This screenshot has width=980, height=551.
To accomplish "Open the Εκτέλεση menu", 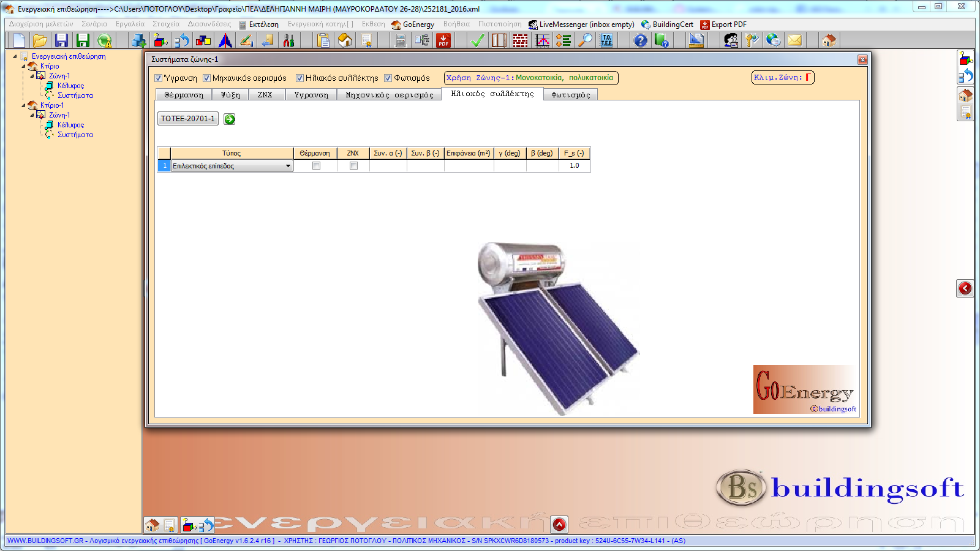I will (263, 24).
